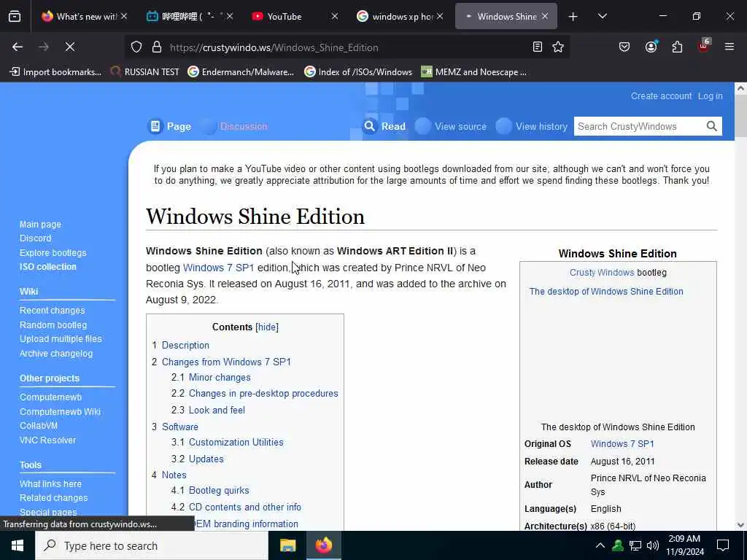Open the Windows 7 SP1 infobox link
This screenshot has width=747, height=560.
tap(622, 444)
